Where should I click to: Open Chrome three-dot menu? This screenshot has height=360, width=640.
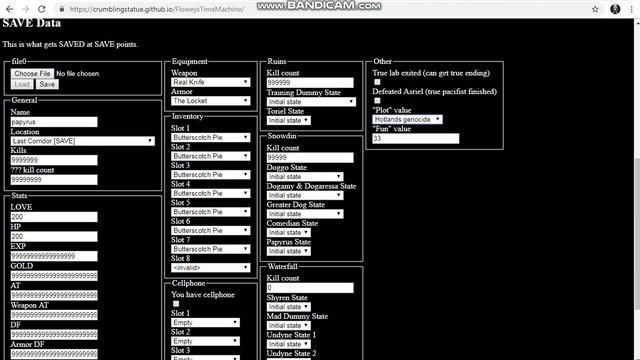coord(631,9)
